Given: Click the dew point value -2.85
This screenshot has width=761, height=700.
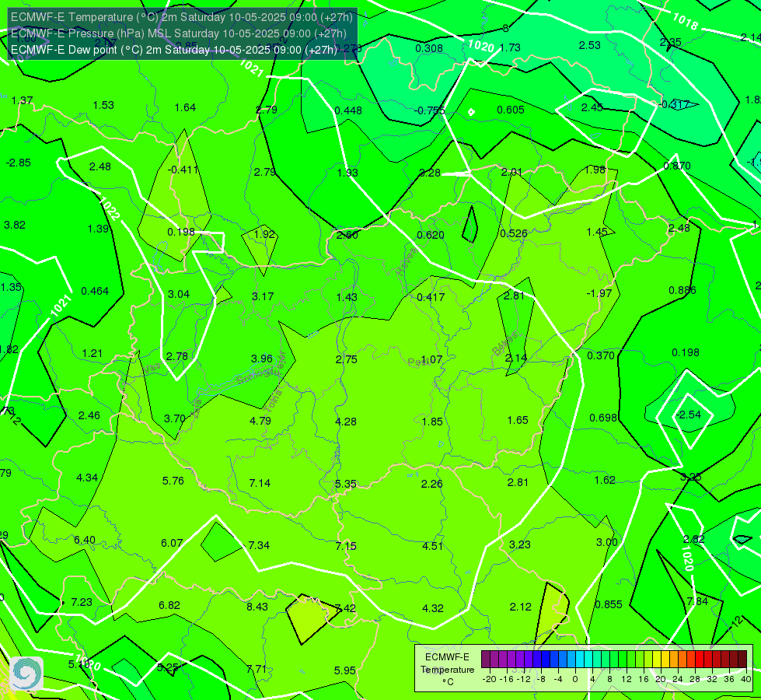Looking at the screenshot, I should (19, 163).
